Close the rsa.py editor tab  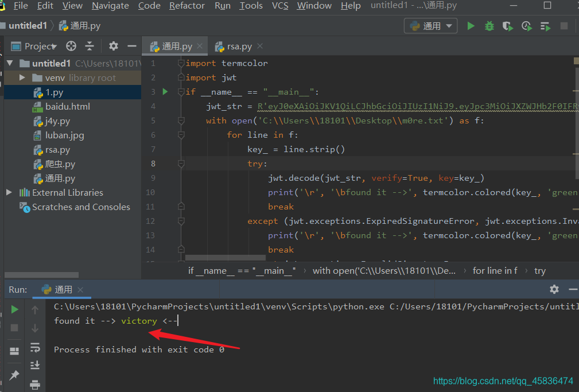coord(260,46)
